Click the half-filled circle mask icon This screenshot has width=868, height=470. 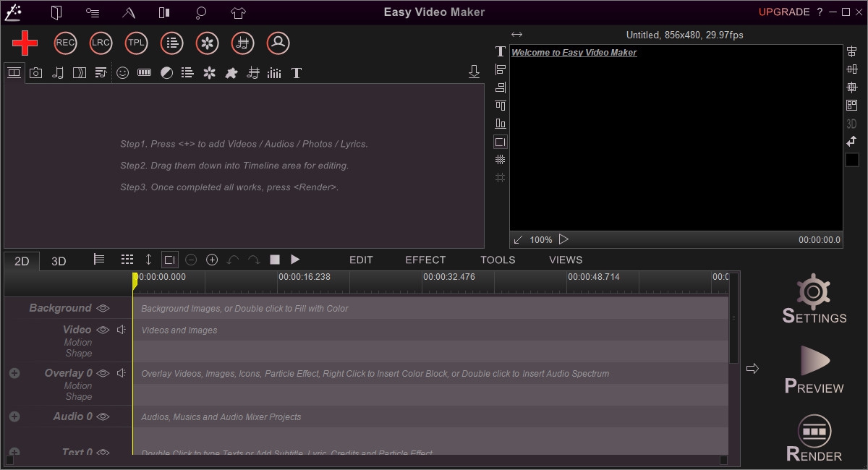click(x=166, y=72)
